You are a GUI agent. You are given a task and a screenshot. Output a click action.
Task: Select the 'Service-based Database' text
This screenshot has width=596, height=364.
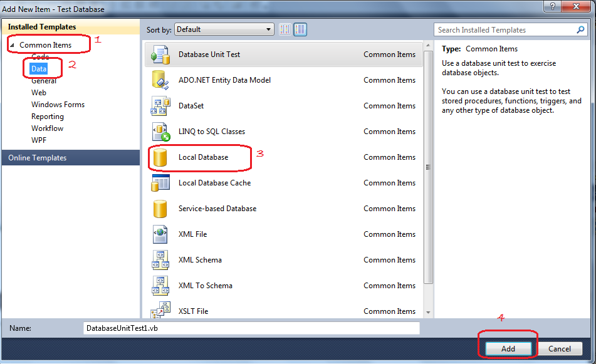pyautogui.click(x=217, y=209)
